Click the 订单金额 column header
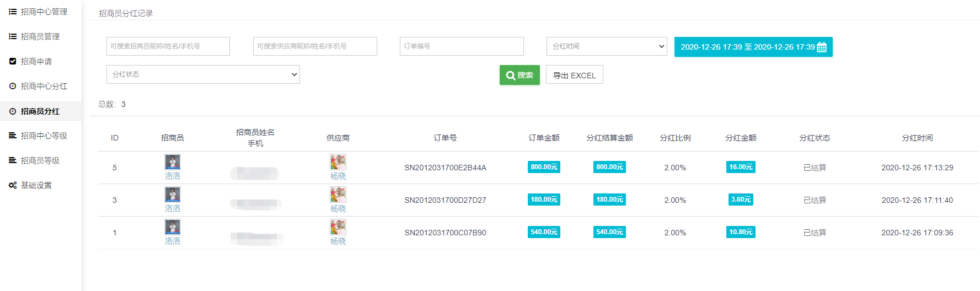Image resolution: width=980 pixels, height=291 pixels. (x=544, y=138)
